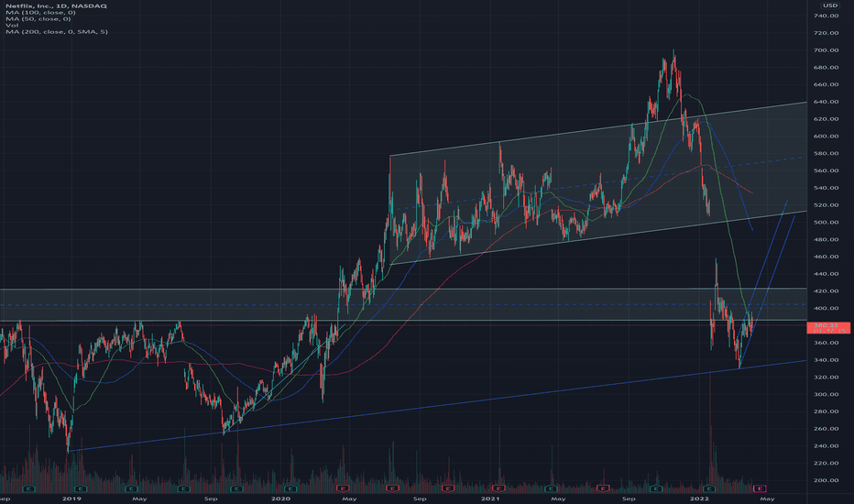The height and width of the screenshot is (504, 854).
Task: Click the October 2018 earnings E marker
Action: click(29, 488)
